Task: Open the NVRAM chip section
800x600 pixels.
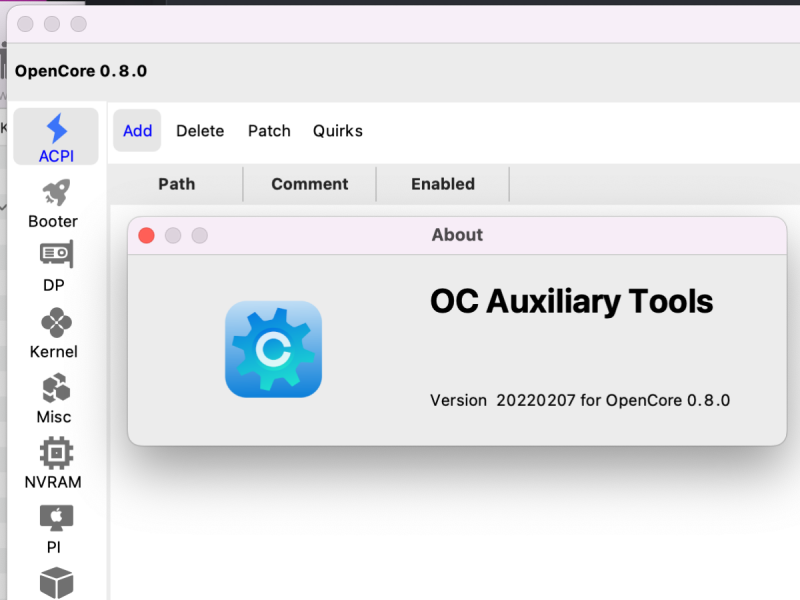Action: tap(54, 463)
